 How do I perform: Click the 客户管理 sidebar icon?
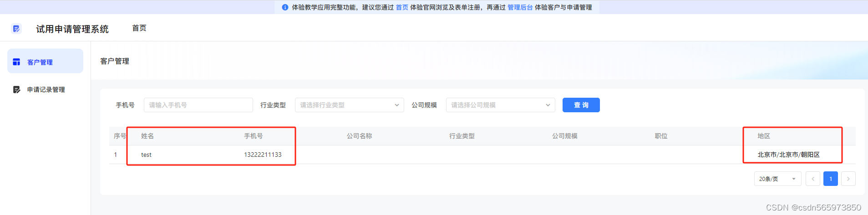(16, 62)
